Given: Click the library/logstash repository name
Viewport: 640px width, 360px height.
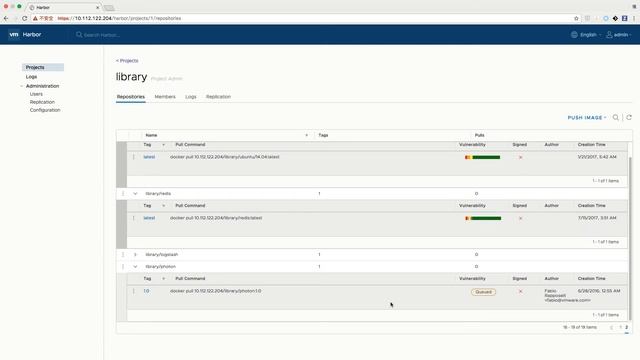Looking at the screenshot, I should (x=162, y=254).
